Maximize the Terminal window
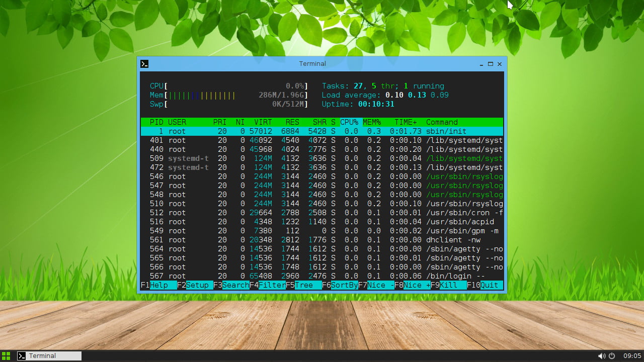 (490, 64)
